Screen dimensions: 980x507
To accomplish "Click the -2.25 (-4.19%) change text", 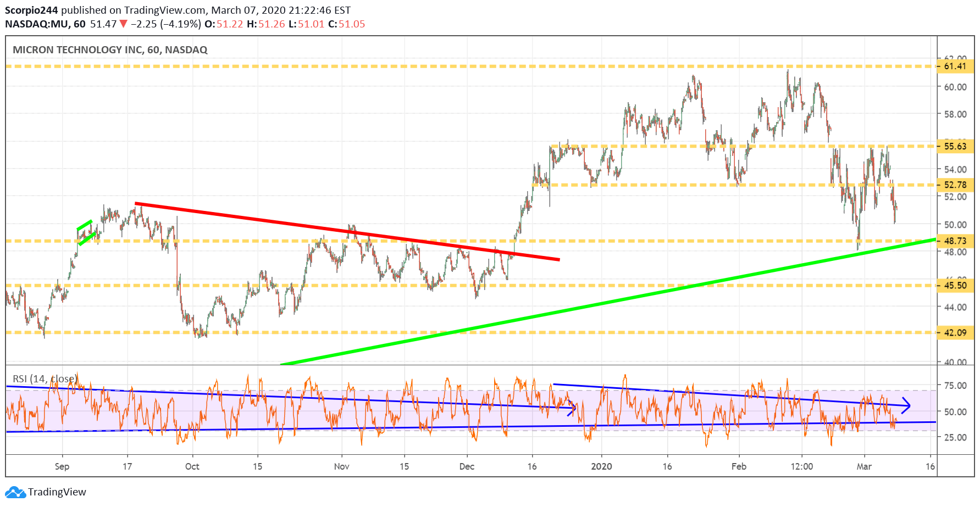I will 165,24.
